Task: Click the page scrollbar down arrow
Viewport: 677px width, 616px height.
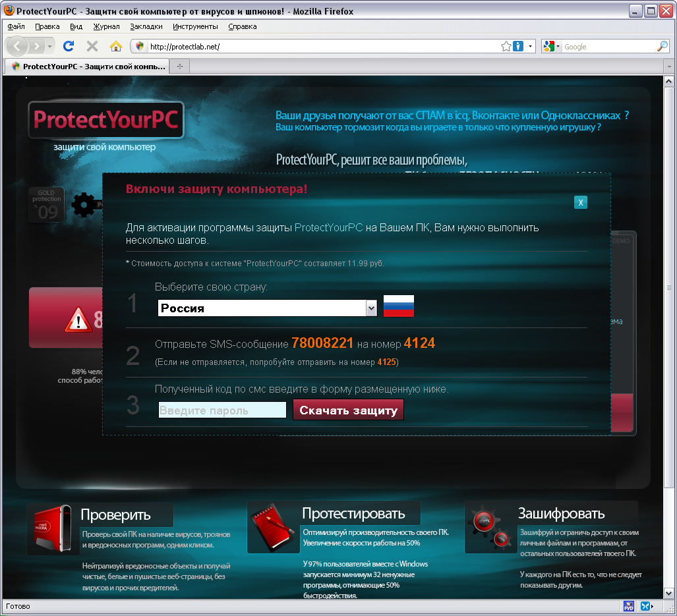Action: [x=668, y=594]
